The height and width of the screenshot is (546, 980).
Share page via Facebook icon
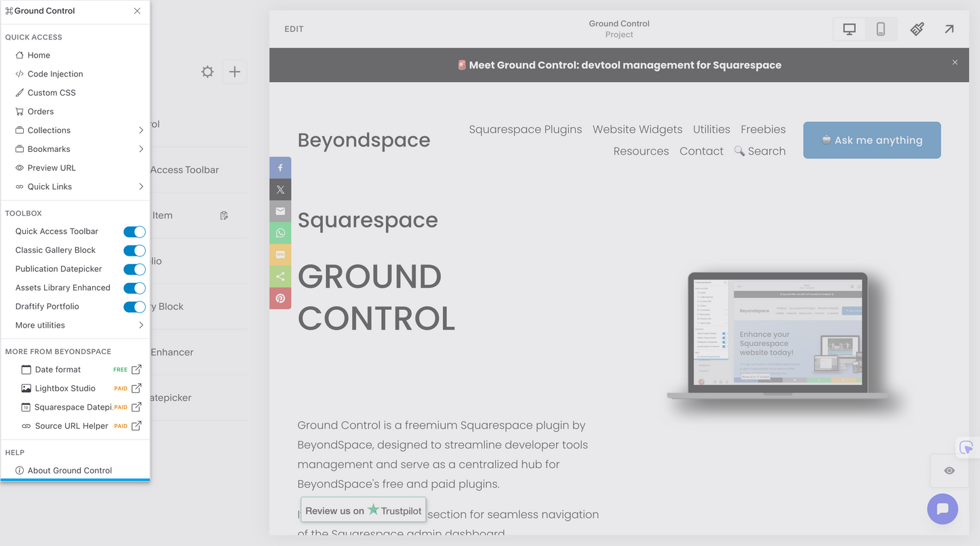tap(280, 168)
